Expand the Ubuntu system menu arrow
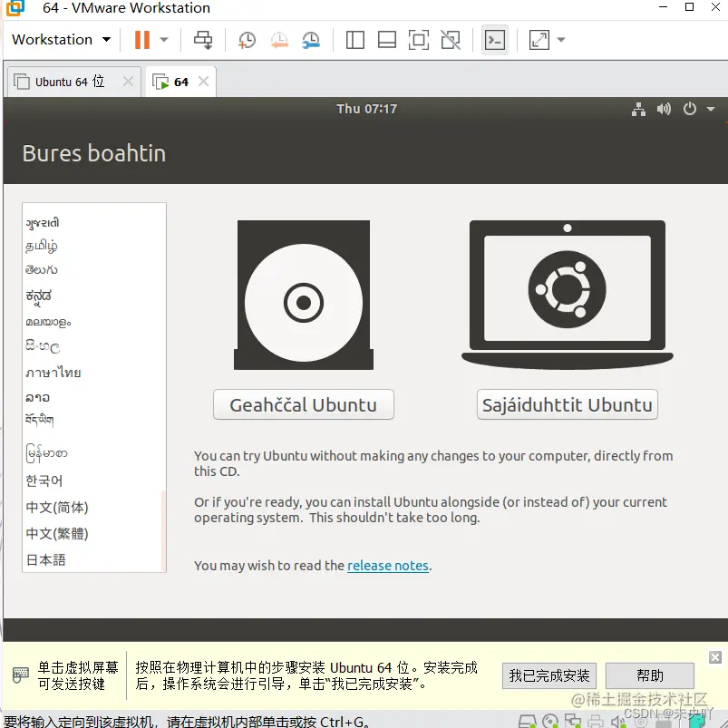Viewport: 728px width, 728px height. 711,109
